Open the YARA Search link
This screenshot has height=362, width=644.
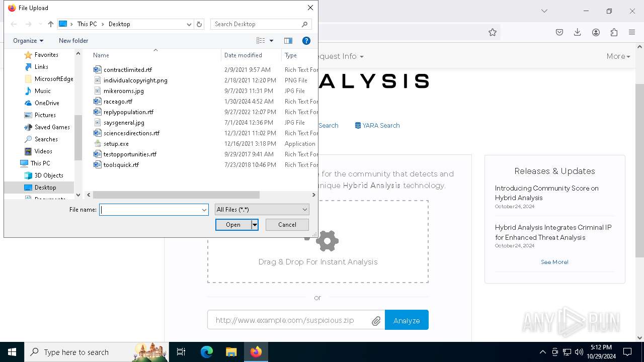click(377, 126)
